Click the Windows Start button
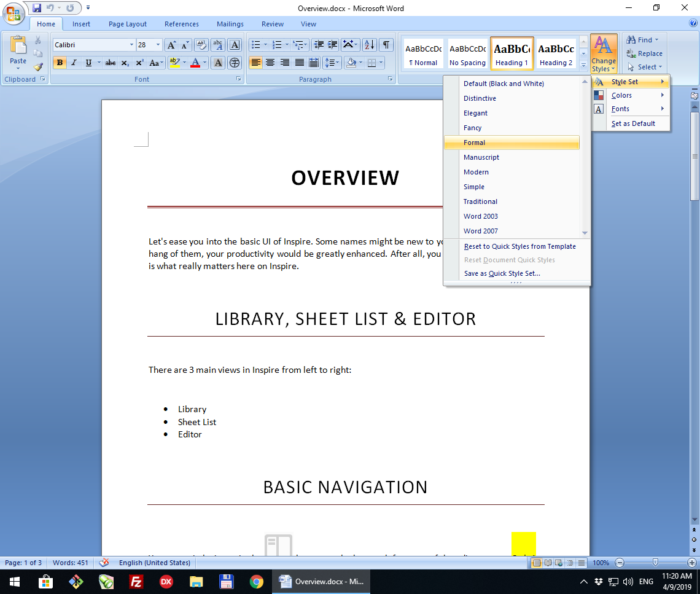700x594 pixels. tap(15, 582)
